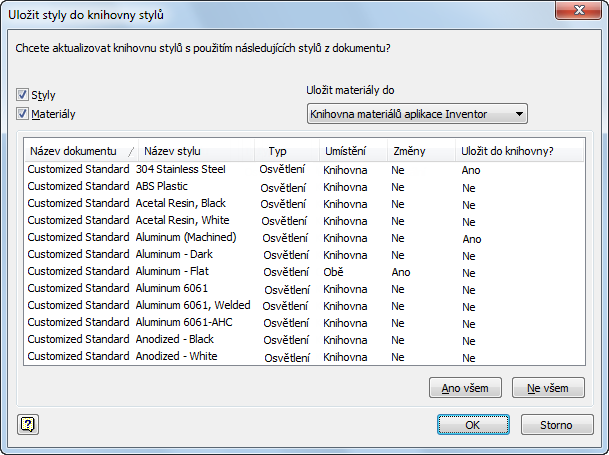
Task: Toggle save value for Aluminum (Machined)
Action: pos(471,239)
